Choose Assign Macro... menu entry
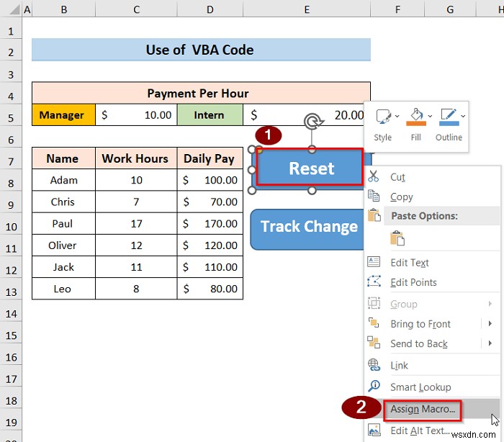504x442 pixels. click(x=433, y=409)
